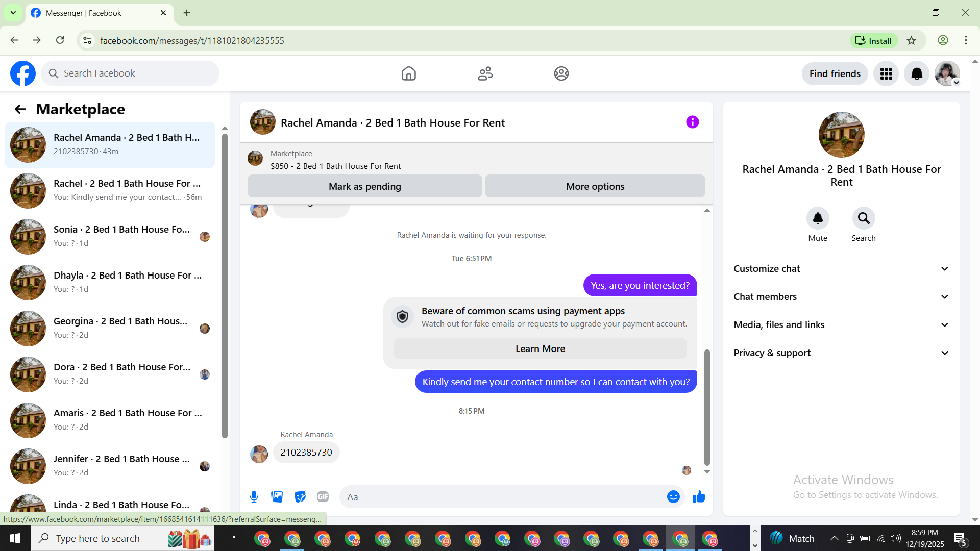This screenshot has height=551, width=980.
Task: Search in conversation using the magnifier icon
Action: tap(863, 218)
